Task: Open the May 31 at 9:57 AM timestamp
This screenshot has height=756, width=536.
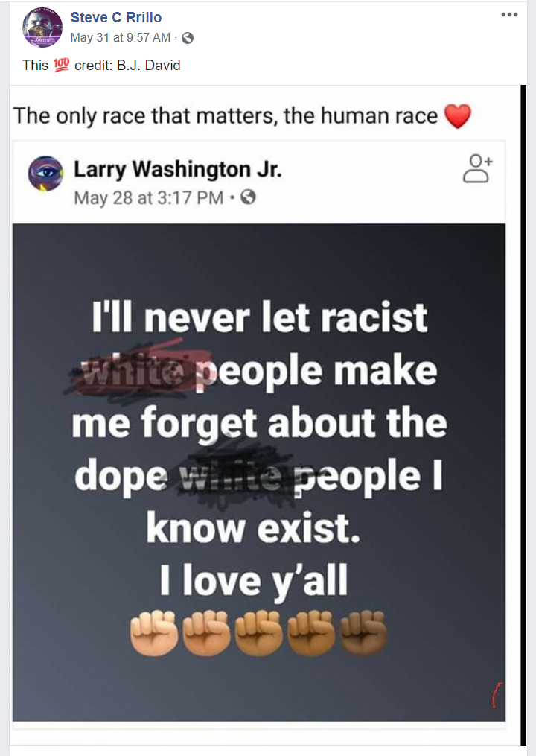Action: pos(121,37)
